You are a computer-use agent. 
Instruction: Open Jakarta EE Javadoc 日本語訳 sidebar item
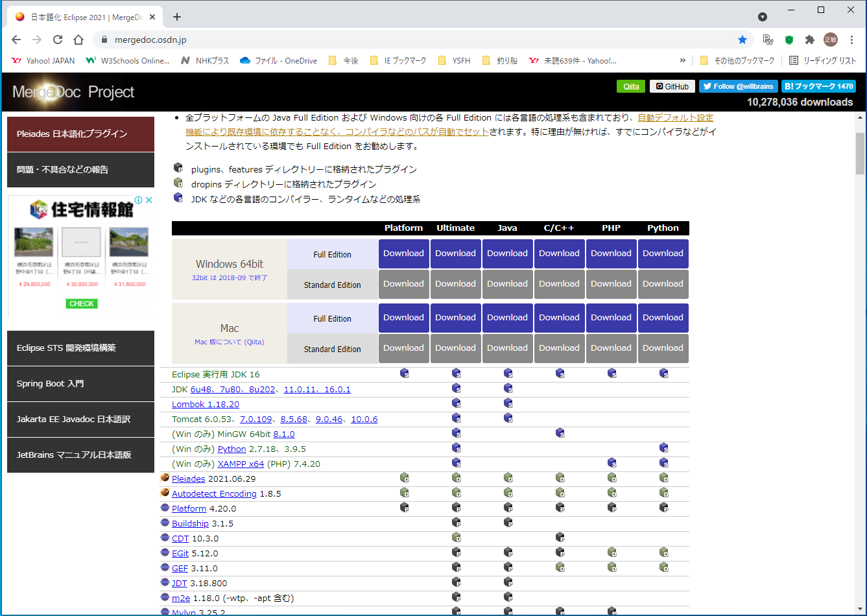(x=80, y=420)
